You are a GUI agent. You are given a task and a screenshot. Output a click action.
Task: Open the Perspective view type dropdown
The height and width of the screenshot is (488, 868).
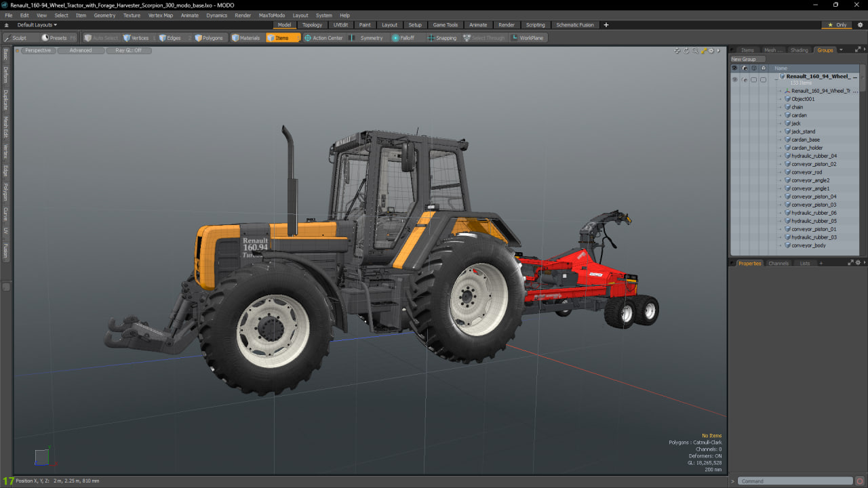[38, 51]
